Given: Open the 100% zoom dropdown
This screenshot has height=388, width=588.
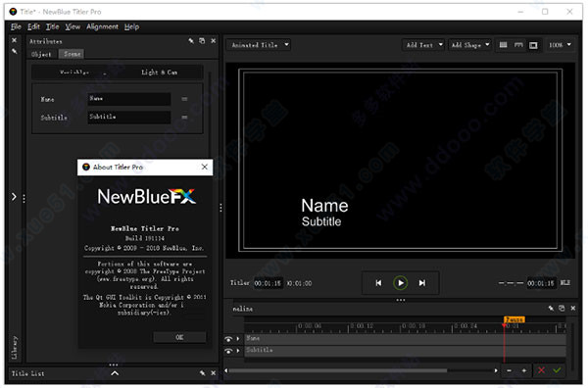Looking at the screenshot, I should pos(560,45).
